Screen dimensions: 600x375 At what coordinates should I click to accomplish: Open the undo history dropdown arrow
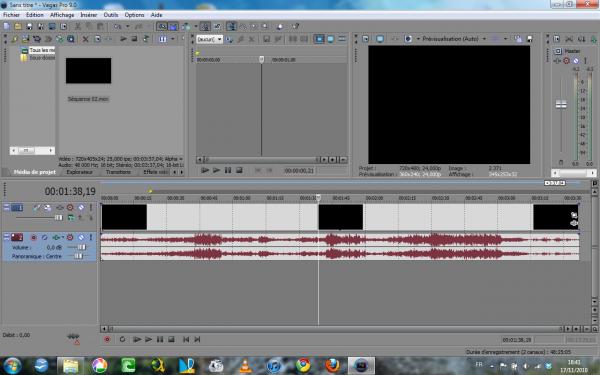127,26
